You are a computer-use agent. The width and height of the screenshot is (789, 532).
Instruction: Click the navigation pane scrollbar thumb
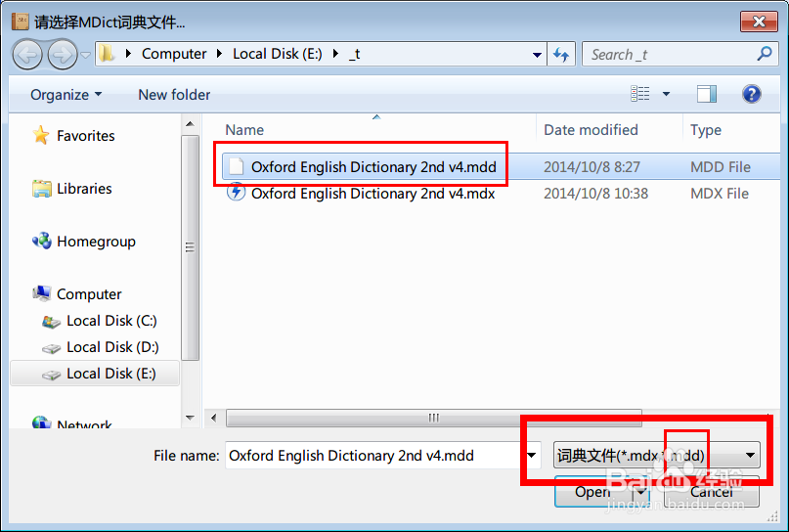(x=190, y=247)
